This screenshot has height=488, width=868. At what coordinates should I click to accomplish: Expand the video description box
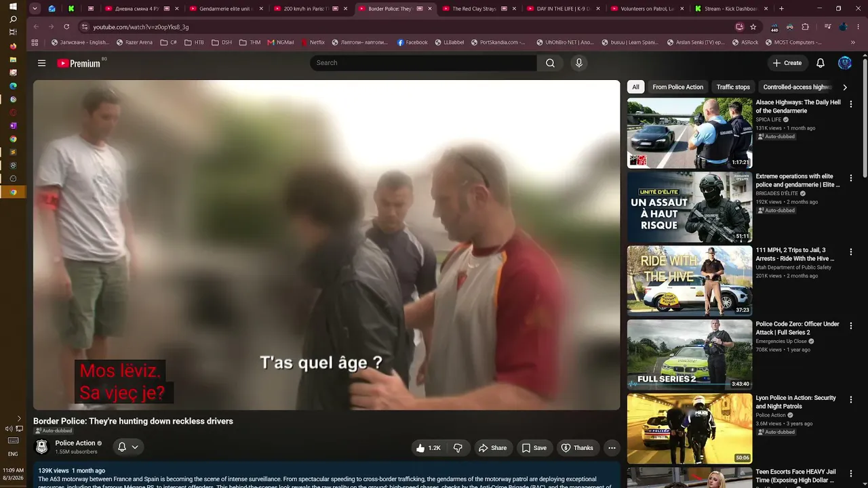pos(327,475)
